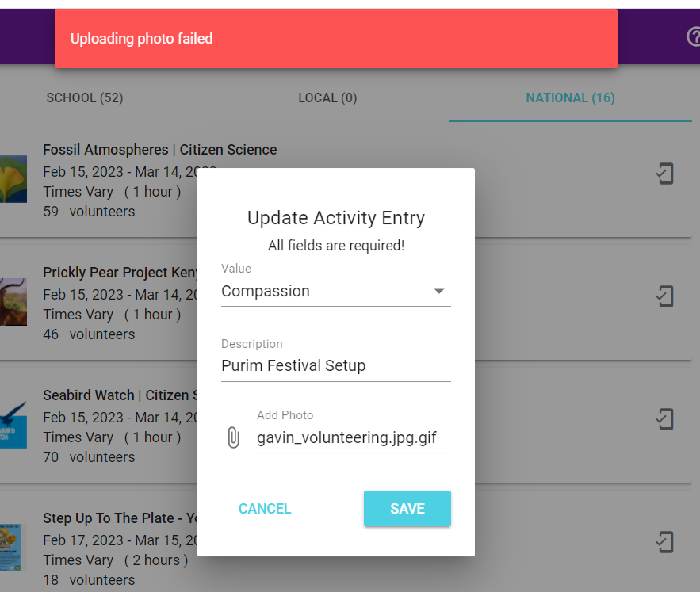
Task: Open Fossil Atmospheres | Citizen Science title
Action: 160,150
